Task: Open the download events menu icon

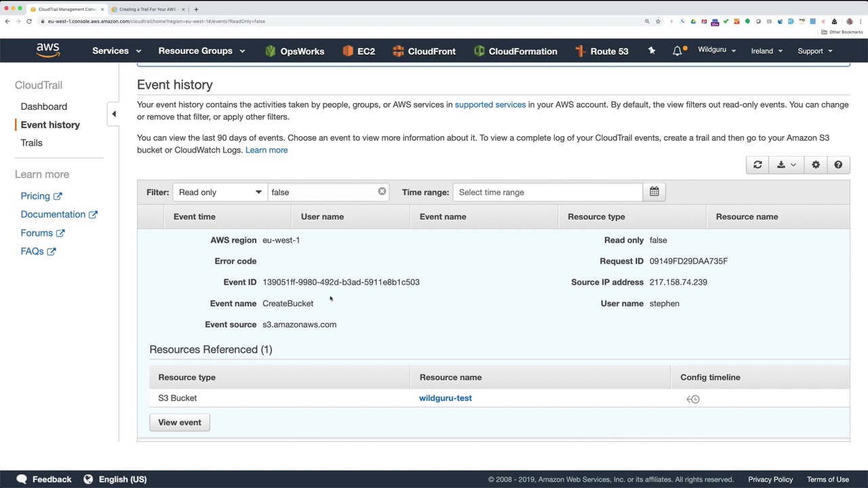Action: [786, 165]
